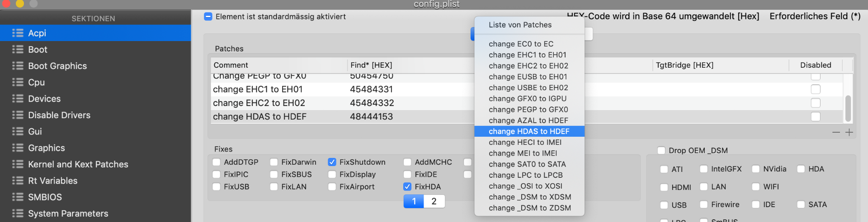868x222 pixels.
Task: Click the Acpi section list icon
Action: point(18,33)
